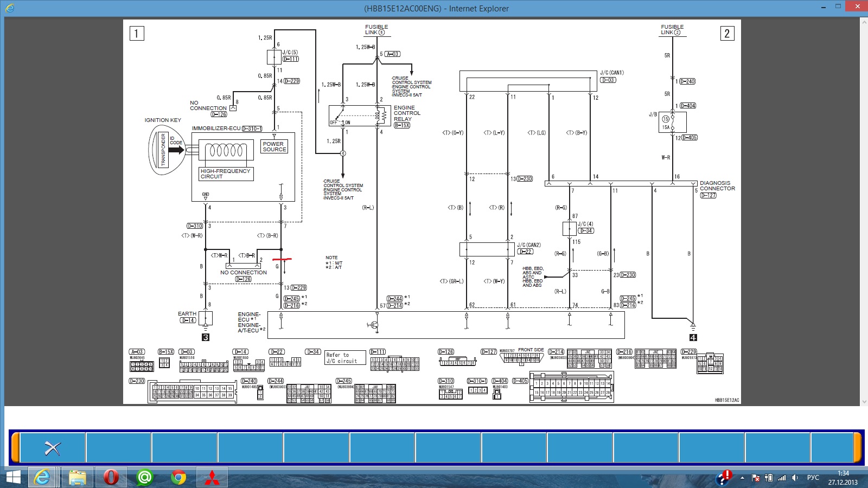Click the Action Center flag tray icon

[x=756, y=478]
